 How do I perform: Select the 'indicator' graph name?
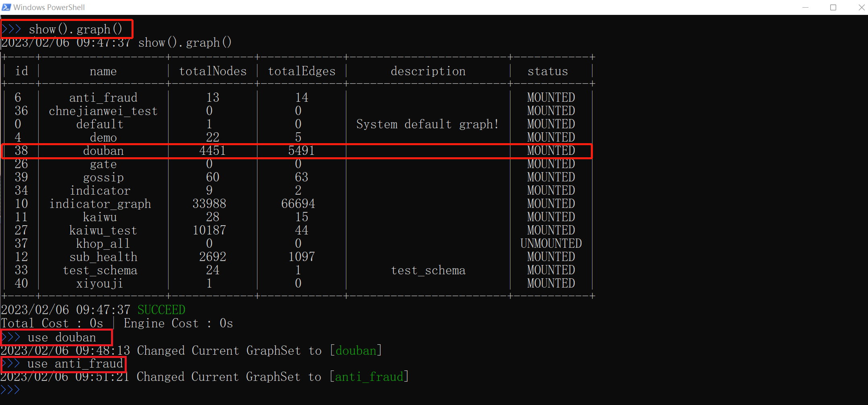(x=100, y=191)
